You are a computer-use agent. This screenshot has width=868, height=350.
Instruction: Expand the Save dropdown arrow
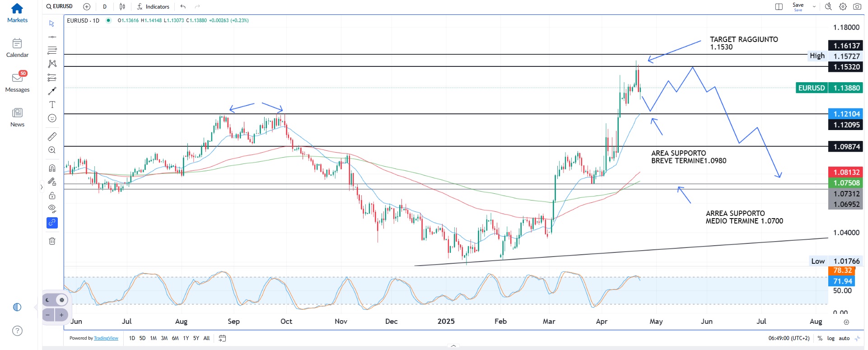[814, 7]
